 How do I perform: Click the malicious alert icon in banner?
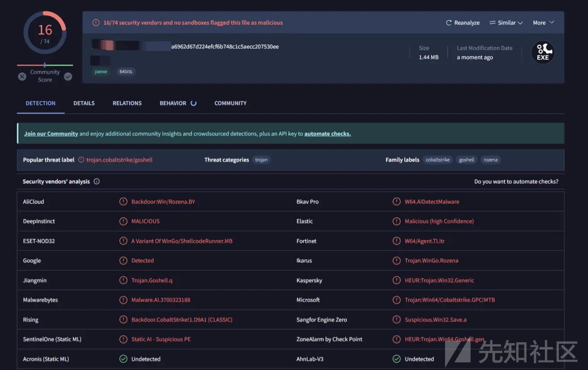(x=96, y=22)
